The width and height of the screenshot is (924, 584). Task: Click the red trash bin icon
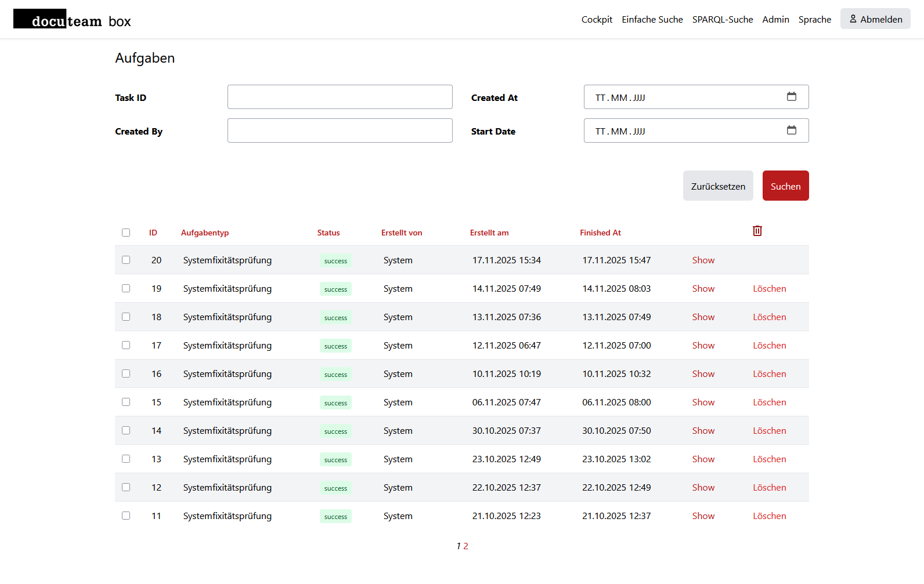point(757,231)
